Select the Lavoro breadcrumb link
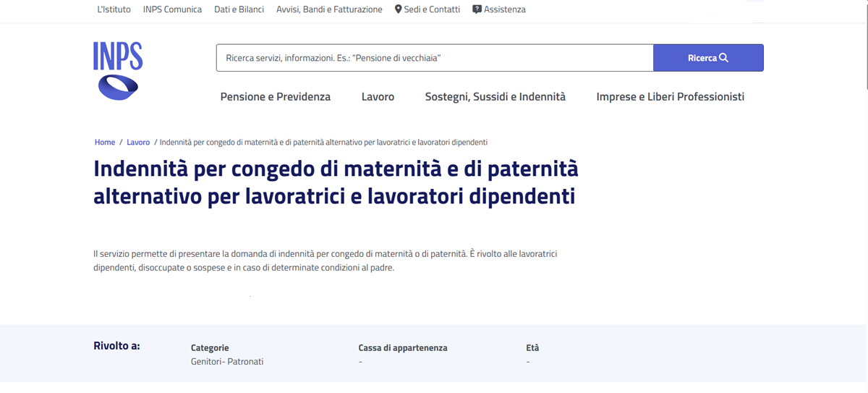The width and height of the screenshot is (868, 393). click(138, 142)
